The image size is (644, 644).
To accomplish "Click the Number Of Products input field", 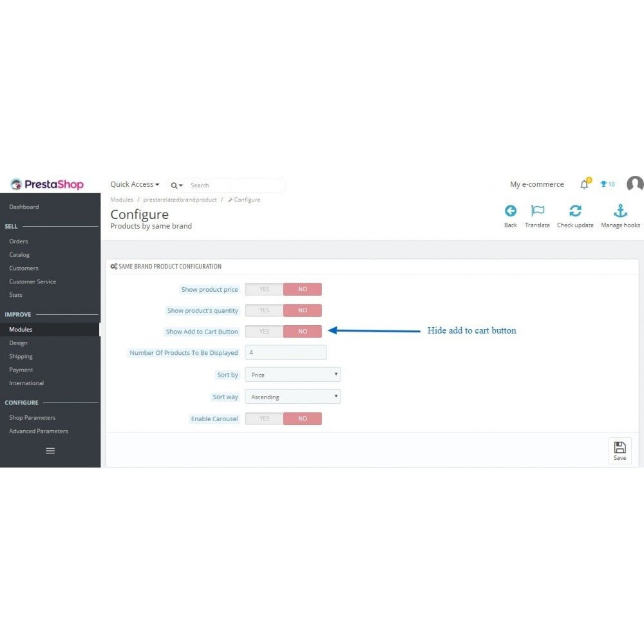I will (285, 352).
